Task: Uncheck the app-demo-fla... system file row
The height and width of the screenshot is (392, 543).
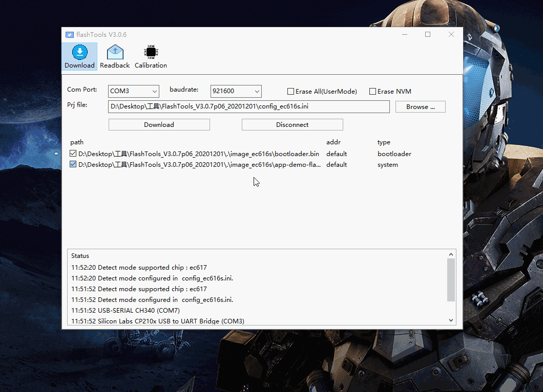Action: [x=73, y=164]
